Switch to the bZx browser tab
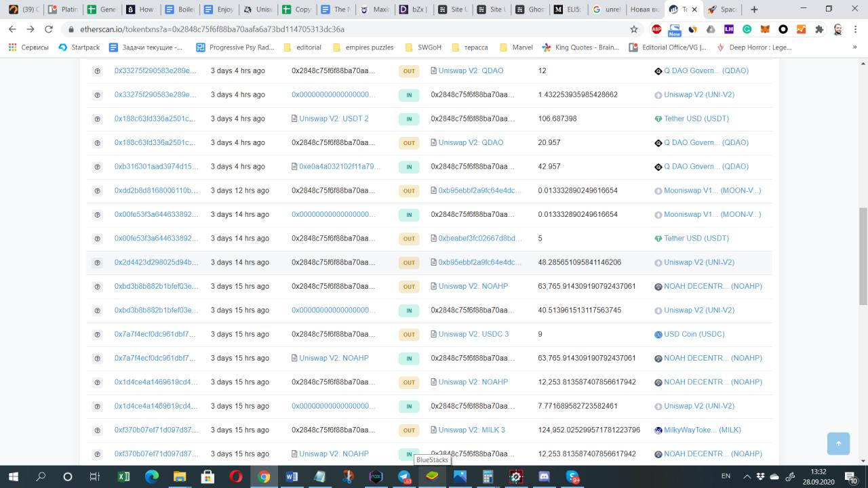Viewport: 868px width, 488px height. [412, 9]
